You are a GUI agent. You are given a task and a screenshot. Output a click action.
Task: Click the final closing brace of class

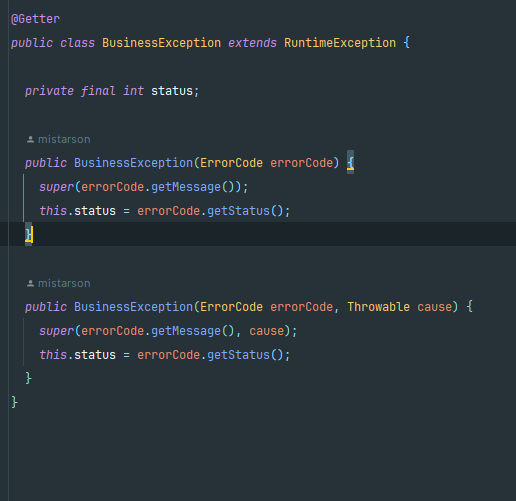pos(14,403)
